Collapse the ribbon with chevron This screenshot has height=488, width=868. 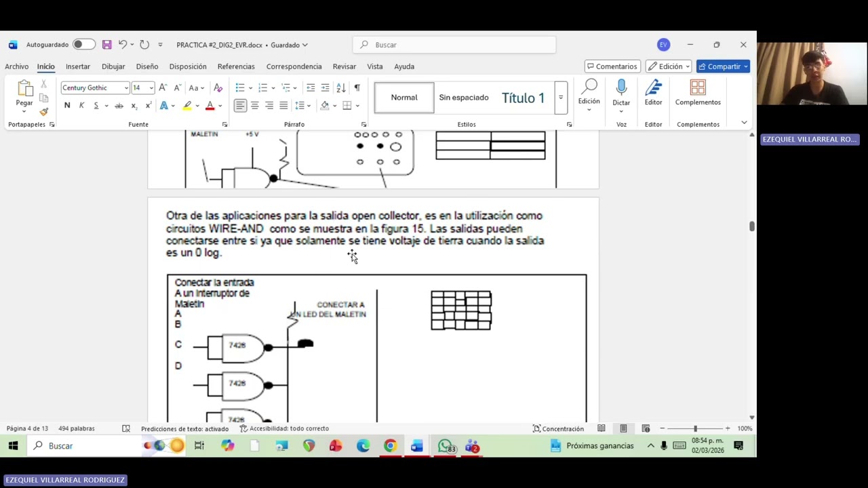point(744,123)
